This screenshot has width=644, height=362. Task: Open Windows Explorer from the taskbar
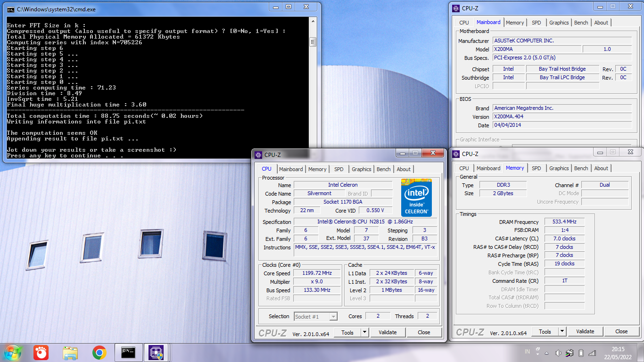[x=70, y=353]
